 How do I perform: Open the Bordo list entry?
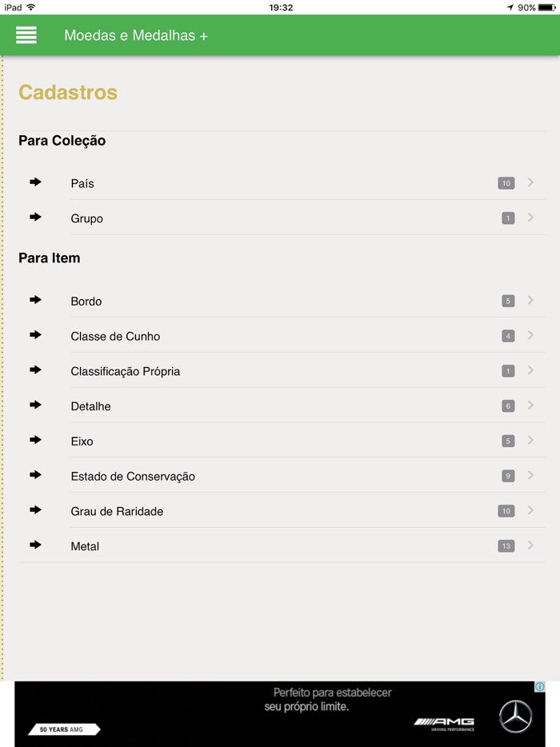pos(86,302)
